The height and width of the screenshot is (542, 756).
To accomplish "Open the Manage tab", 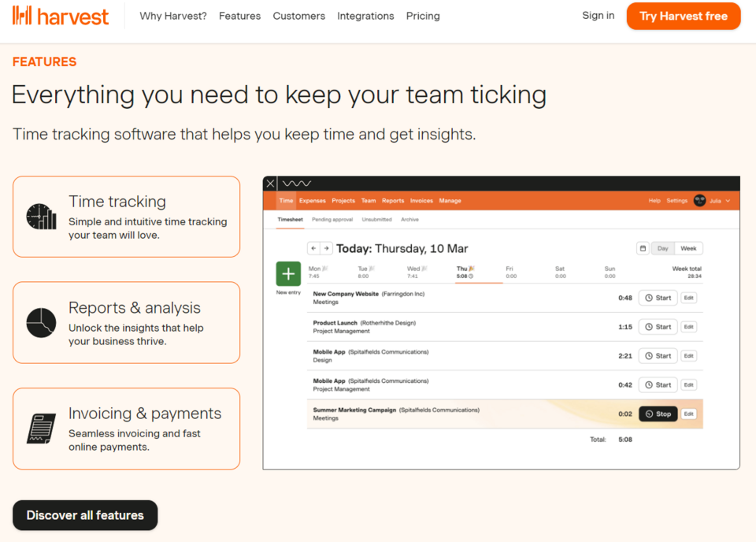I will click(450, 201).
